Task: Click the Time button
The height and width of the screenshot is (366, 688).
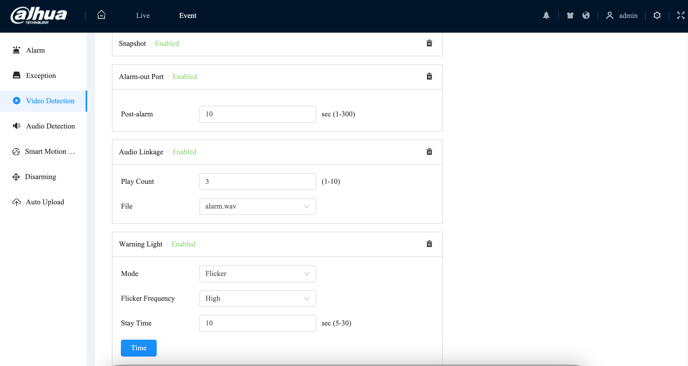Action: pyautogui.click(x=139, y=348)
